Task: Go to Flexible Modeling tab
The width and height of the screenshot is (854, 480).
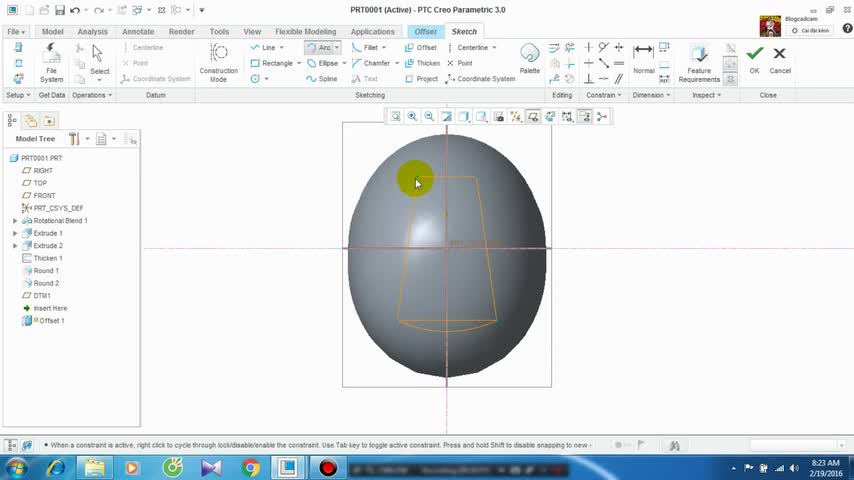Action: click(x=306, y=32)
